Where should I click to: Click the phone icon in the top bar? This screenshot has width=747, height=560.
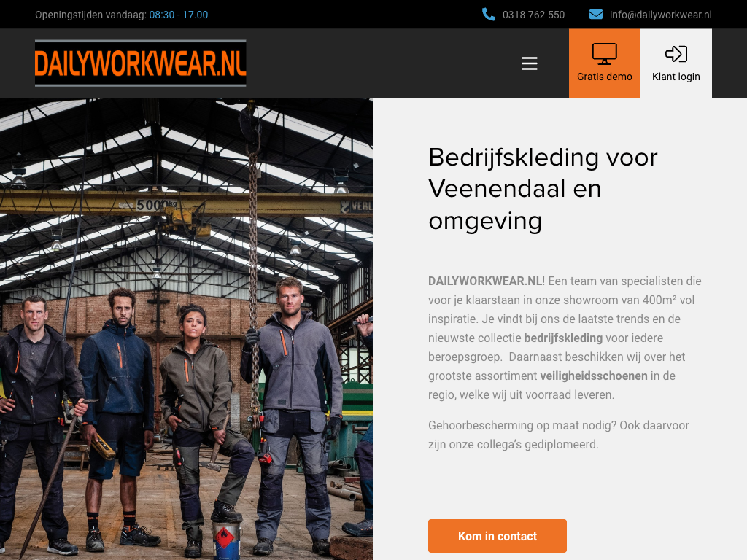point(488,15)
